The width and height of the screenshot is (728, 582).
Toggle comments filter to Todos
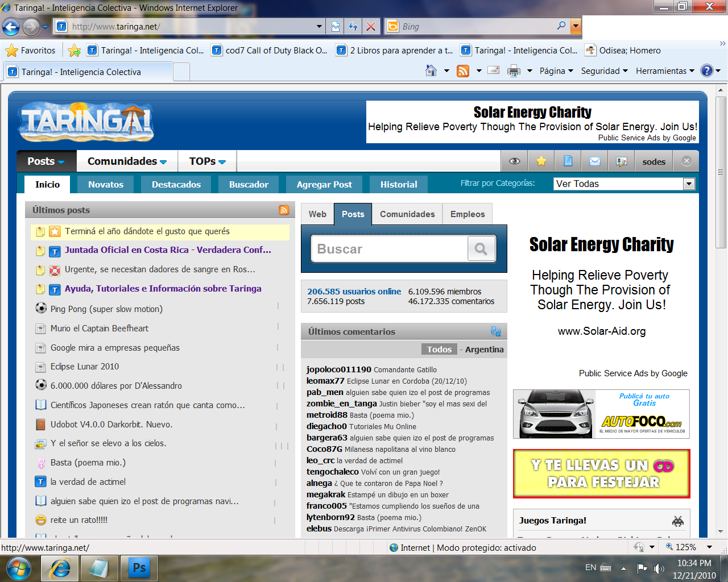(x=440, y=350)
